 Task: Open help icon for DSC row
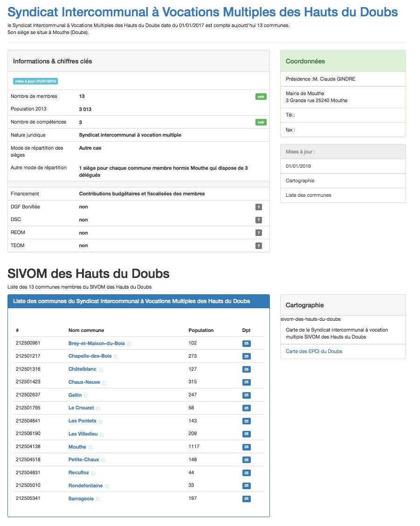click(258, 220)
